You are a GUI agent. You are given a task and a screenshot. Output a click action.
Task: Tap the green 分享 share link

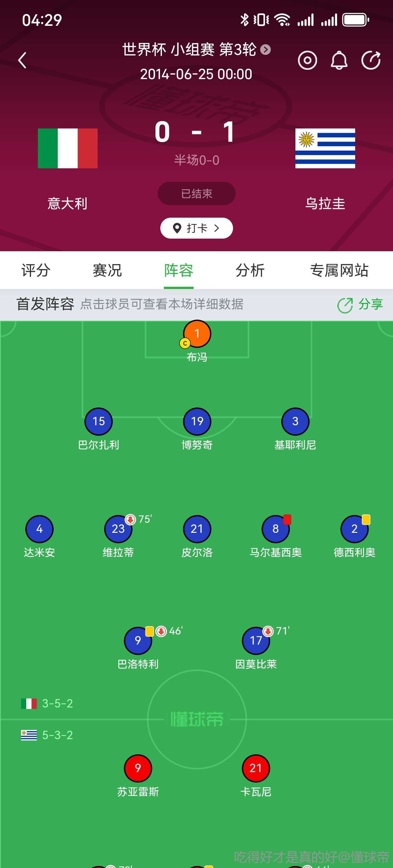pos(360,305)
